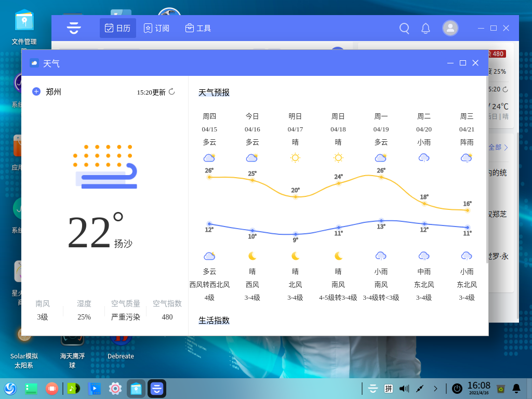This screenshot has height=399, width=532.
Task: Click the 04/17 night moon icon
Action: (x=295, y=256)
